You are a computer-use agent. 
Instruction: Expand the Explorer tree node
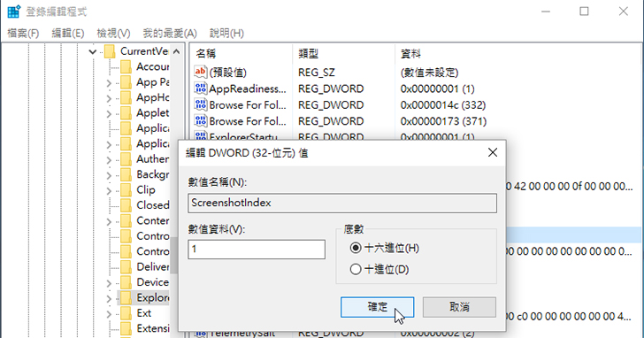pos(109,299)
